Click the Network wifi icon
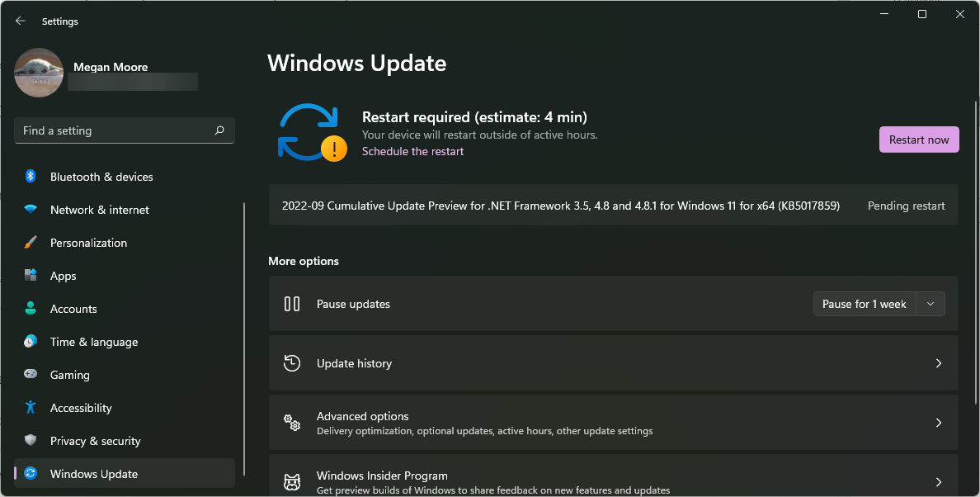This screenshot has width=980, height=497. pyautogui.click(x=30, y=210)
